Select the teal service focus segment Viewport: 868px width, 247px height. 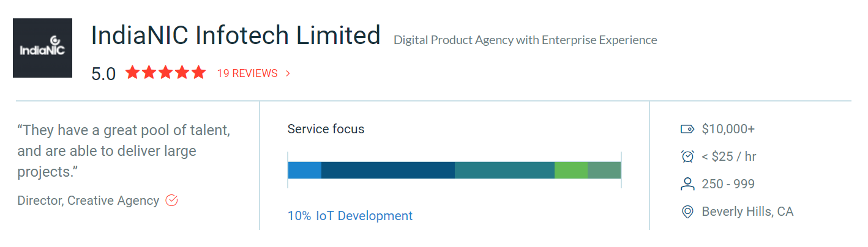tap(504, 170)
